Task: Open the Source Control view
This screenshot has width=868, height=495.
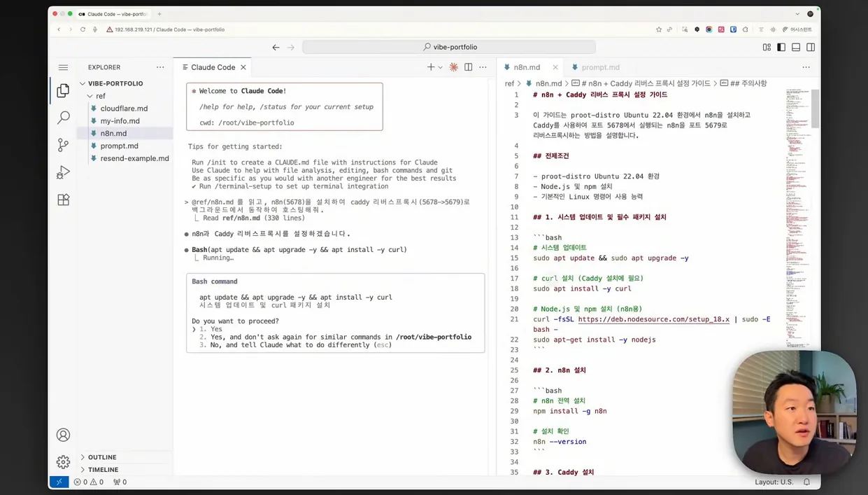Action: point(63,145)
